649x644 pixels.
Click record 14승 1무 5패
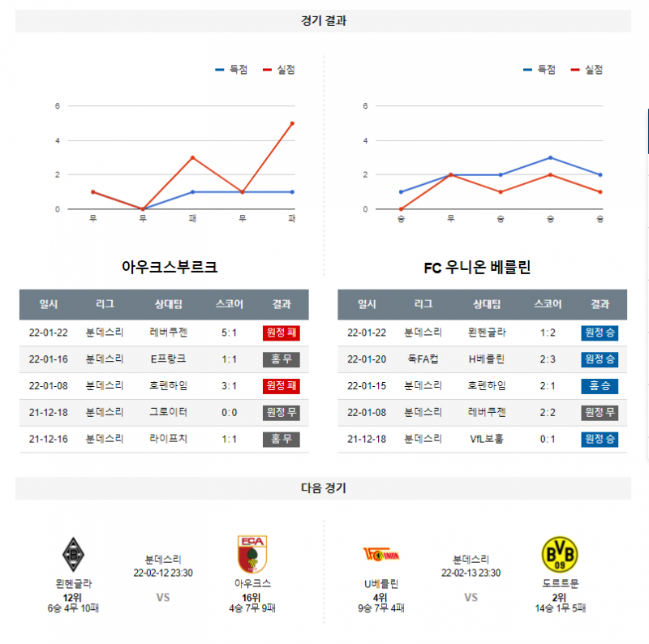tap(561, 608)
